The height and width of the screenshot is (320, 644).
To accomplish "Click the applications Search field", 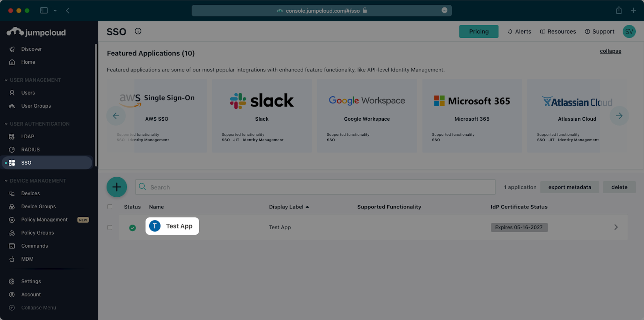I will 315,187.
